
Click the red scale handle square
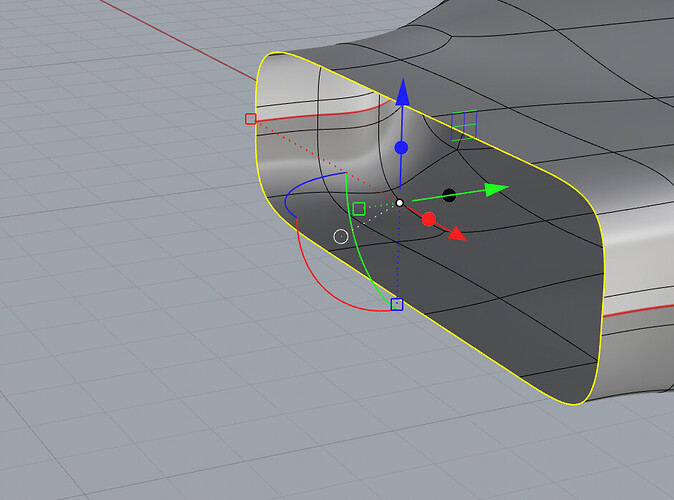pyautogui.click(x=251, y=119)
